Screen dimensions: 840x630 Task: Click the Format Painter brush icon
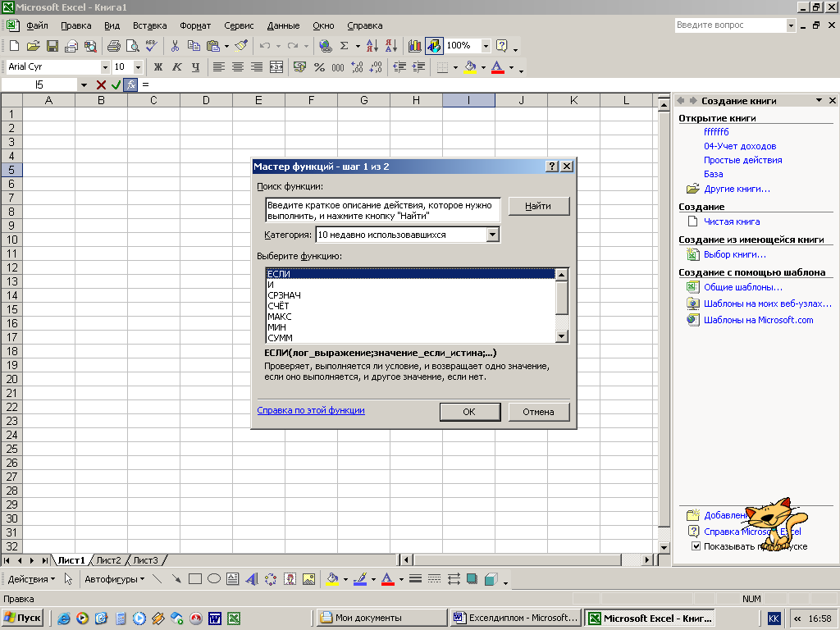(x=241, y=46)
